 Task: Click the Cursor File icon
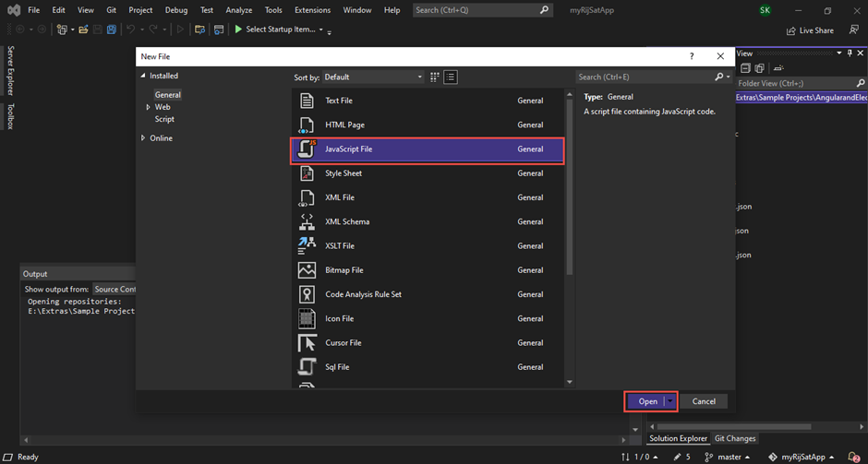307,343
